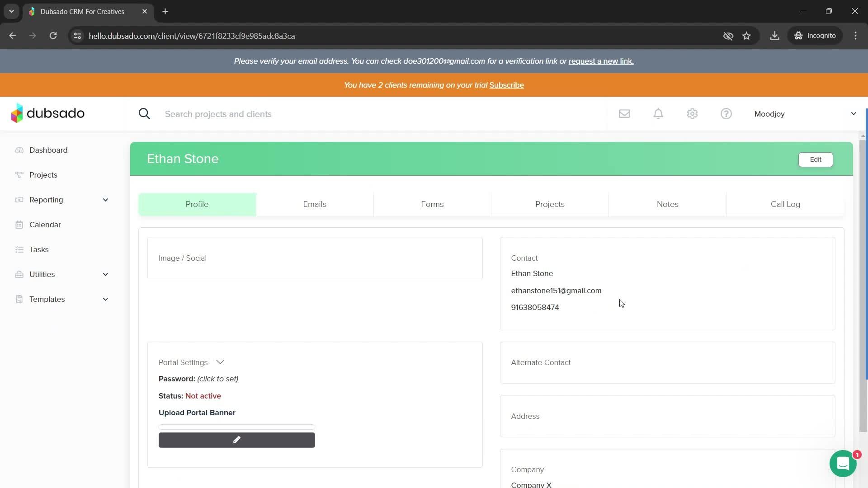The width and height of the screenshot is (868, 488).
Task: Open the settings gear in header
Action: (692, 114)
